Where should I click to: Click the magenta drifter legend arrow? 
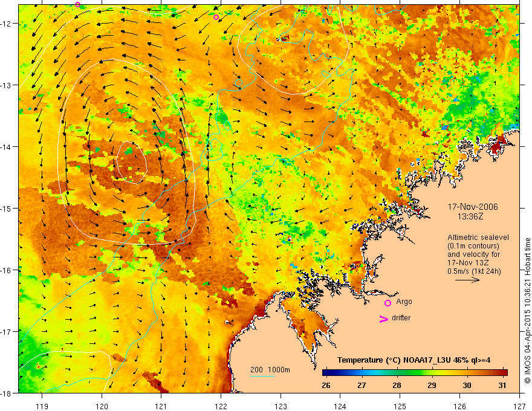pos(383,319)
